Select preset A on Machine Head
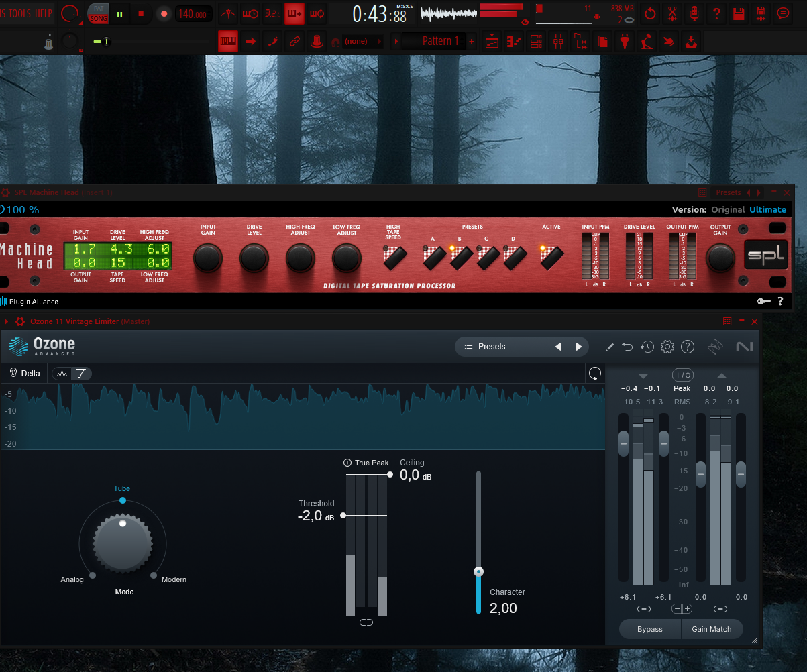This screenshot has width=807, height=672. (434, 258)
